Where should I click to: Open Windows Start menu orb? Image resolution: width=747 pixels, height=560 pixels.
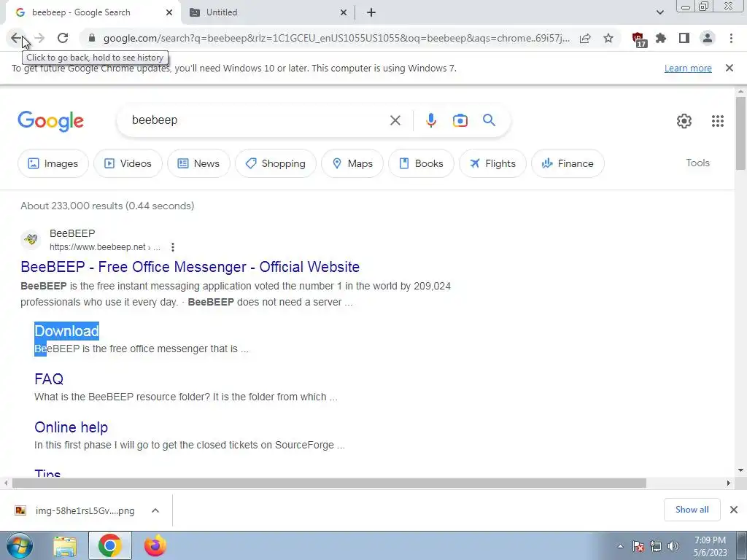point(19,545)
